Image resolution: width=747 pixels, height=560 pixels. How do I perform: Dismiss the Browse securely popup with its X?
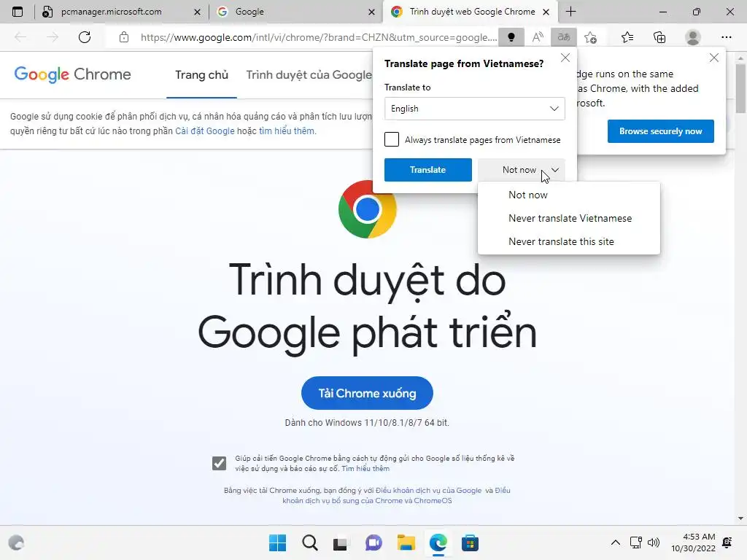tap(713, 58)
